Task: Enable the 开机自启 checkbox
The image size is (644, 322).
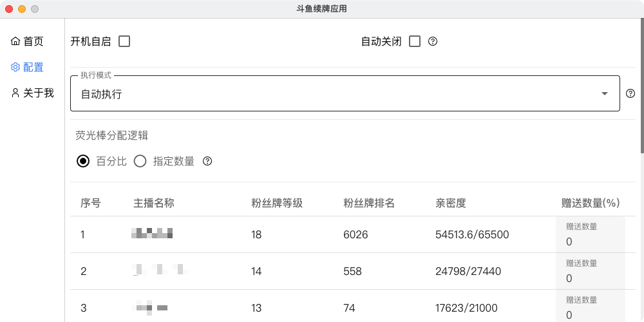Action: point(124,41)
